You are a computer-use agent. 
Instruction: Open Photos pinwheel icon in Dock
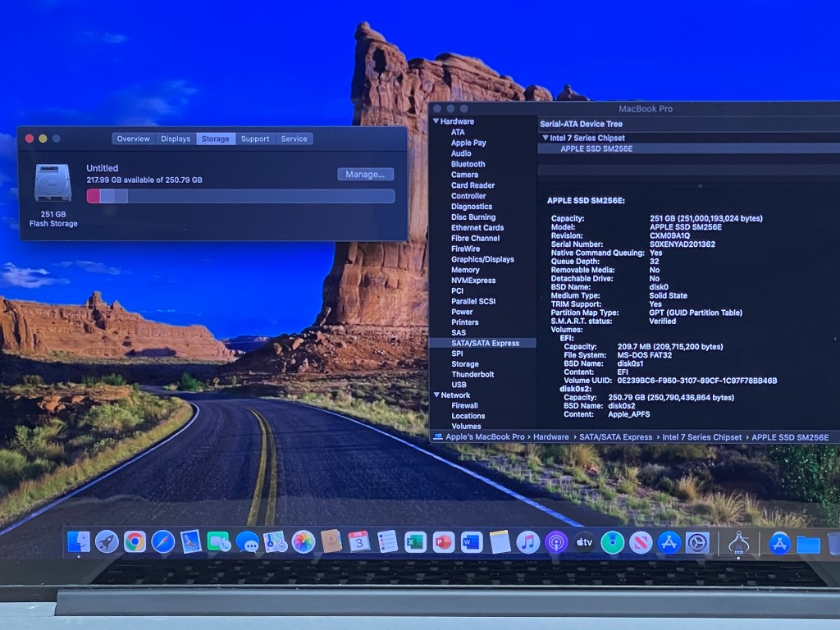click(304, 541)
